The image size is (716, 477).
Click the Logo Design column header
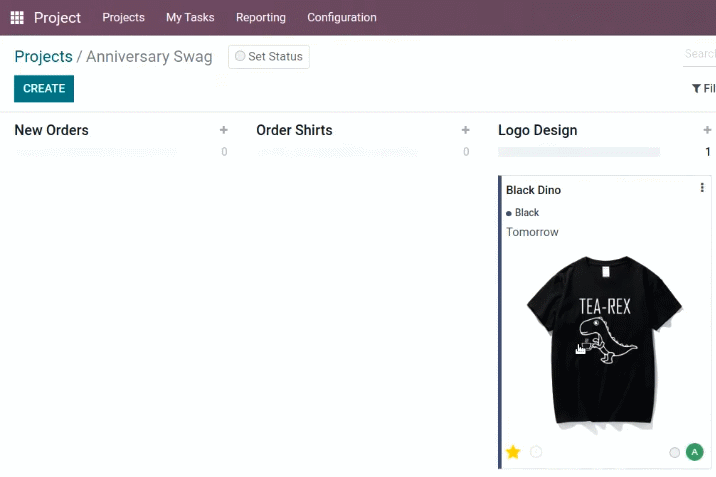click(x=537, y=131)
